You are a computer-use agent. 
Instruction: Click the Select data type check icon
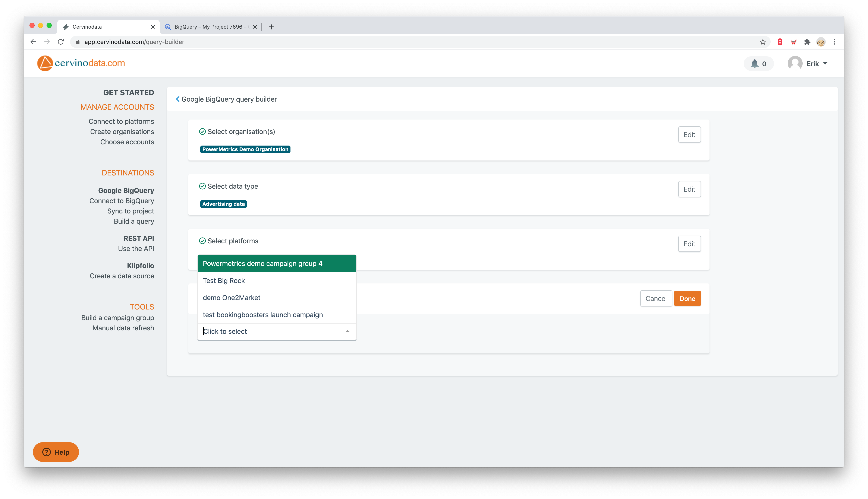tap(202, 186)
